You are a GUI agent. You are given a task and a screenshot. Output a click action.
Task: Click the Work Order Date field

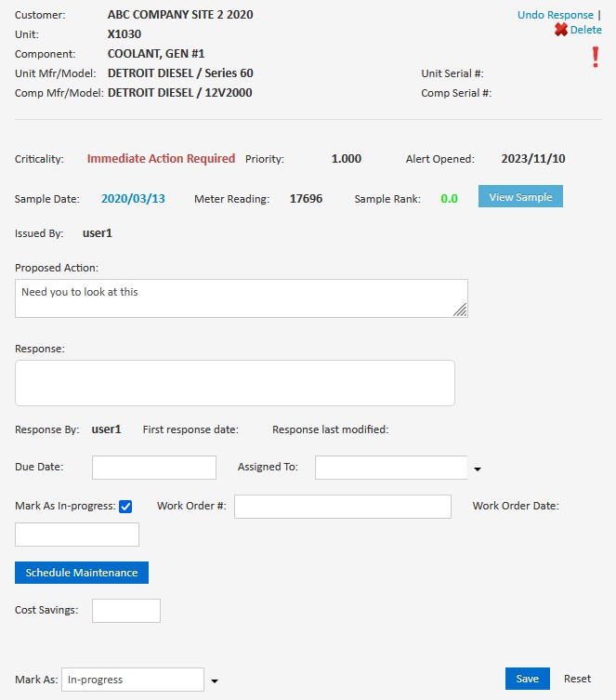[77, 535]
